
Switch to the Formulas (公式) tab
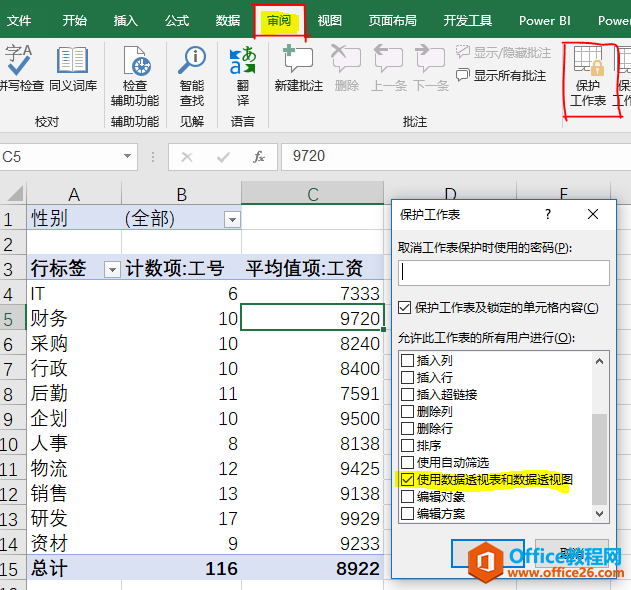pyautogui.click(x=177, y=20)
